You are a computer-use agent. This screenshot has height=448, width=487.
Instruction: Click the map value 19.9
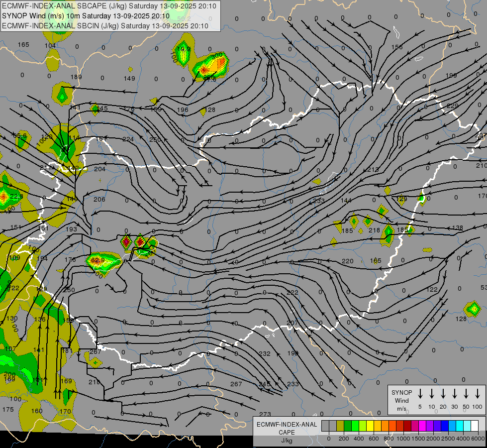coord(184,49)
